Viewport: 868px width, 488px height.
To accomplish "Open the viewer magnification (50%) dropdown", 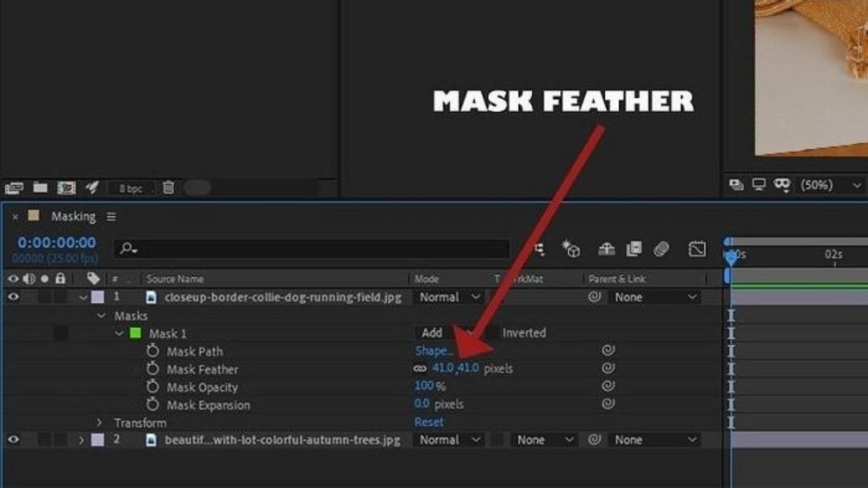I will 831,185.
